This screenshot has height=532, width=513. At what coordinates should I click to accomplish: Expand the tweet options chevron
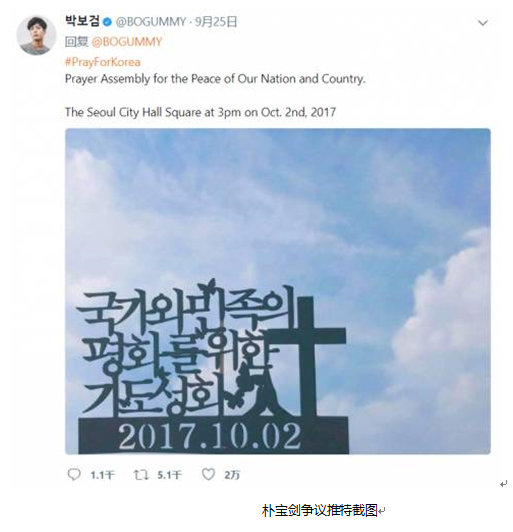tap(482, 23)
